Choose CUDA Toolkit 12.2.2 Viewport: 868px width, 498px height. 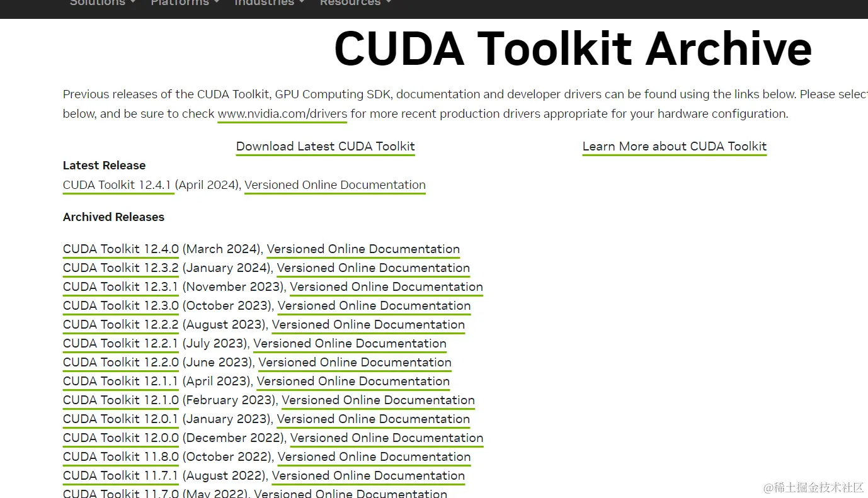(x=121, y=325)
